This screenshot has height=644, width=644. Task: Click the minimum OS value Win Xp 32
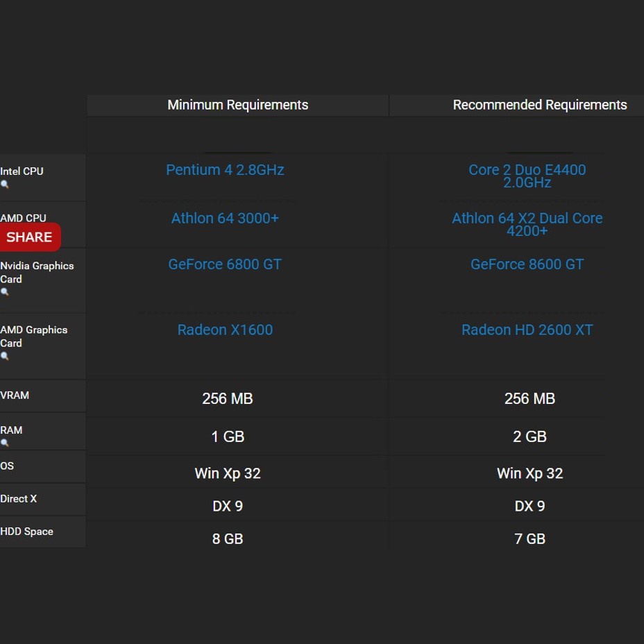[228, 473]
